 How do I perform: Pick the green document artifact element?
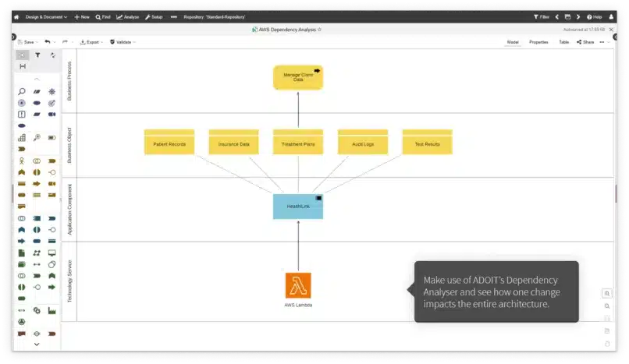pos(22,253)
